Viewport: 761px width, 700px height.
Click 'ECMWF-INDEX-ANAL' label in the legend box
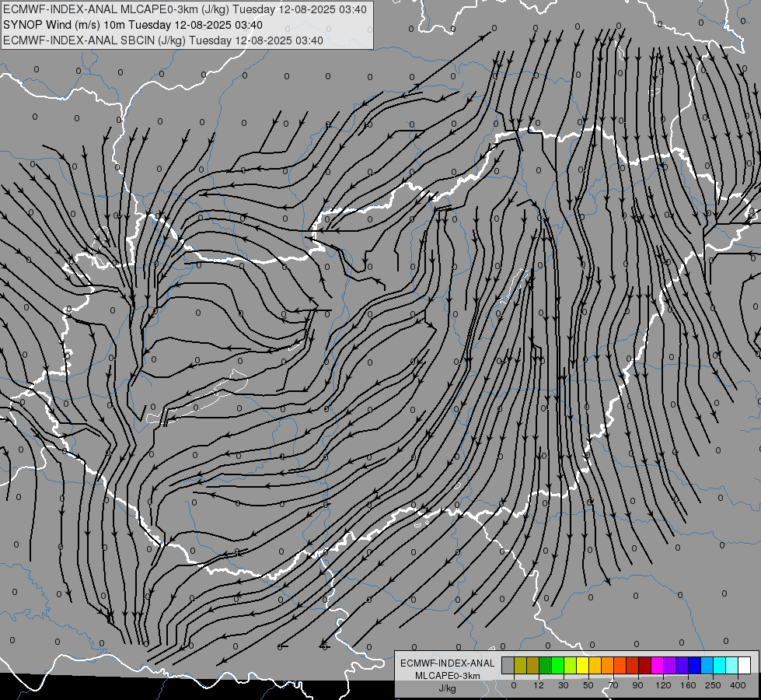448,663
